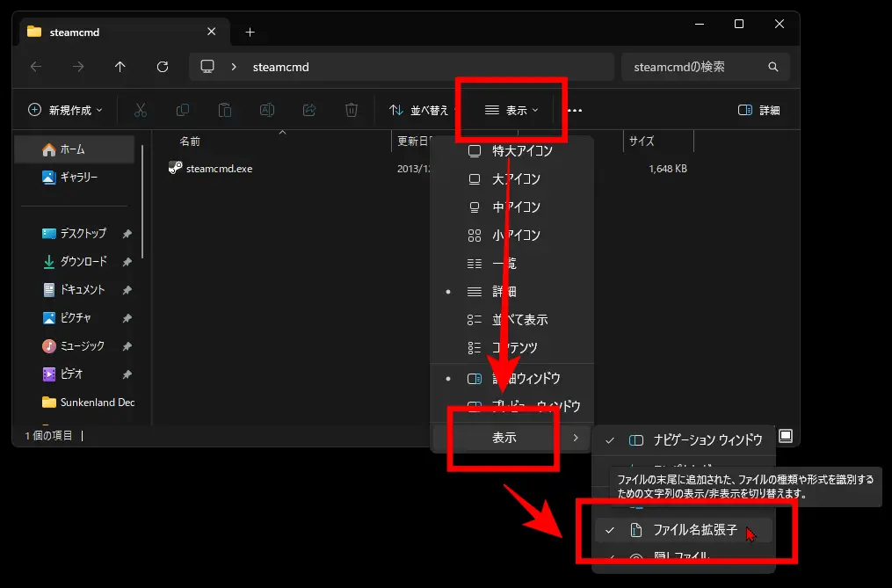
Task: Click the cut scissors icon in toolbar
Action: [141, 110]
